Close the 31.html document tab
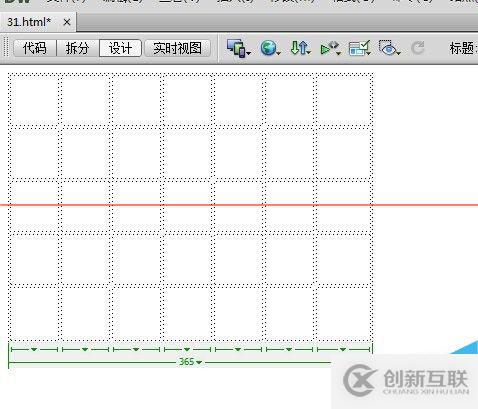 [67, 22]
